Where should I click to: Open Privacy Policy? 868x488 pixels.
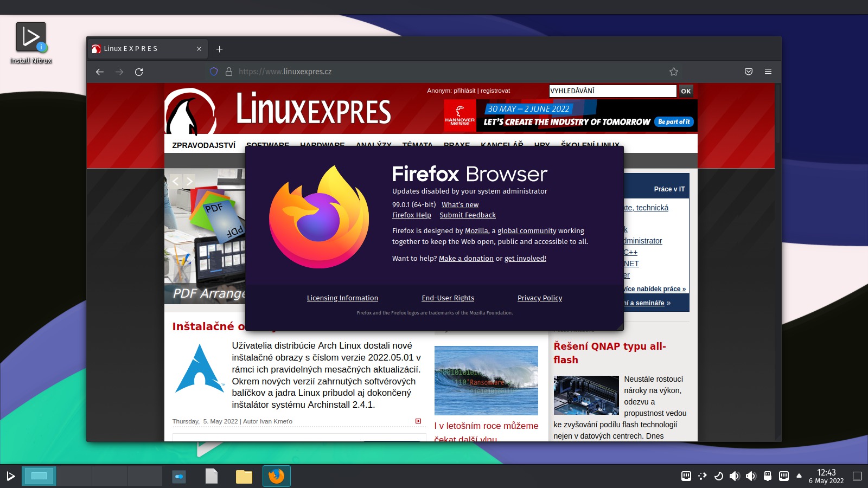pyautogui.click(x=540, y=298)
